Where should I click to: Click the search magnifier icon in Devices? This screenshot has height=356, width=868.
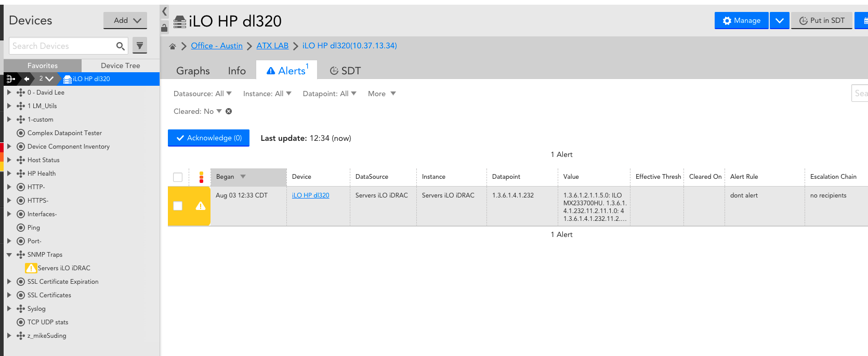120,46
